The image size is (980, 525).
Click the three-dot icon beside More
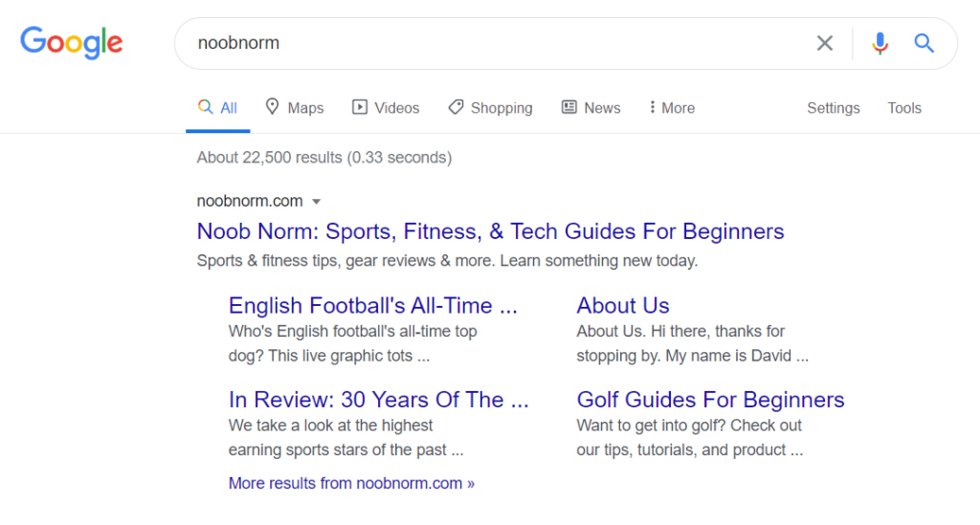[x=652, y=107]
